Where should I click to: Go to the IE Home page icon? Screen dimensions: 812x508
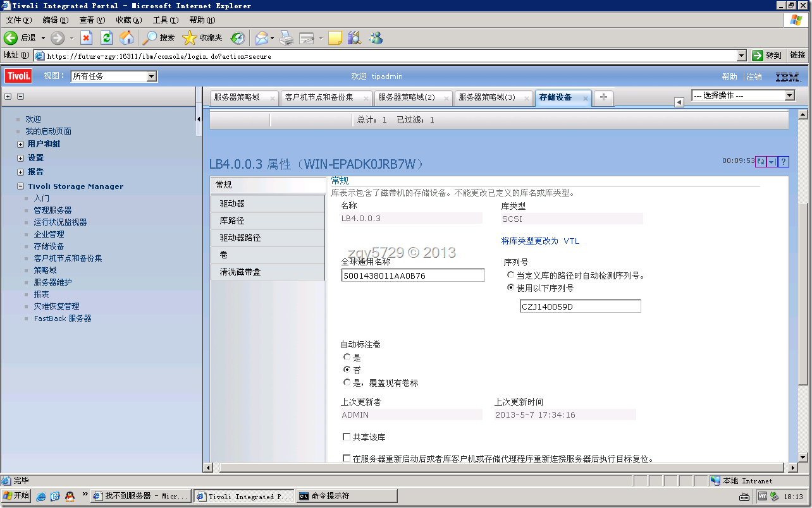[127, 38]
